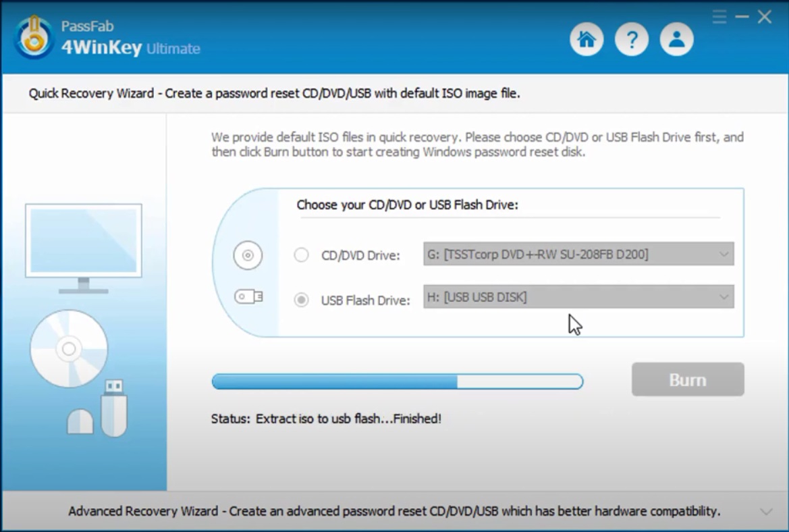Click the CD/DVD disc icon
The image size is (789, 532).
pos(247,255)
